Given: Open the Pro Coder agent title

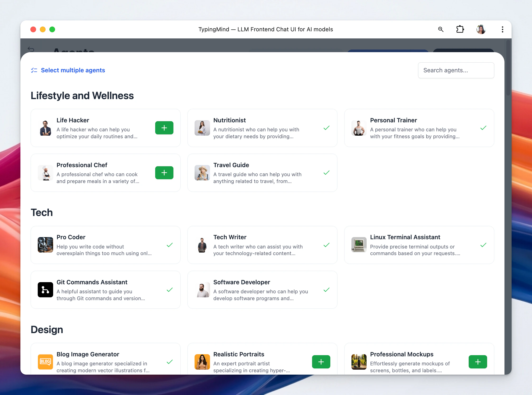Looking at the screenshot, I should point(71,237).
